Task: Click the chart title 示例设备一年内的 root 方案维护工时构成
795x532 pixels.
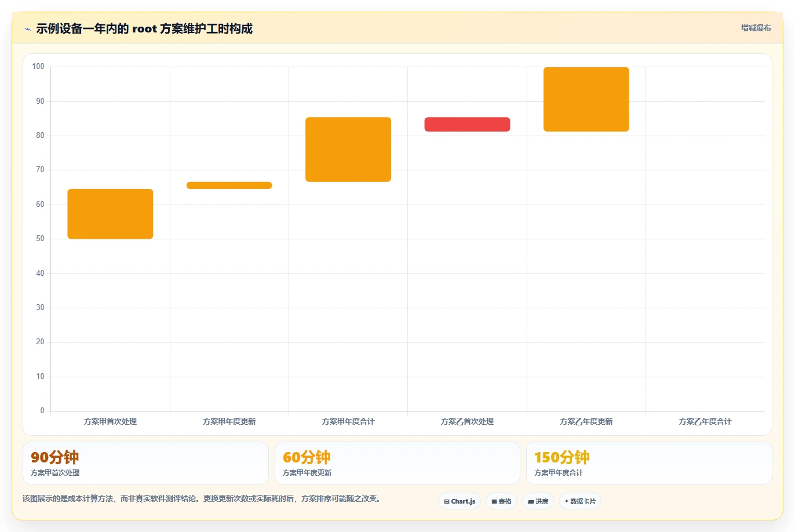Action: coord(144,29)
